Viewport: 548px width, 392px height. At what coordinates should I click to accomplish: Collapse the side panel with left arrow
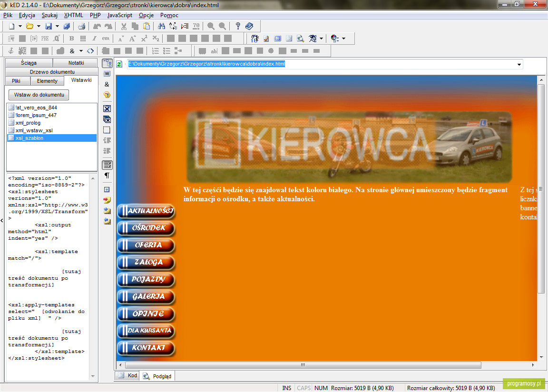pyautogui.click(x=2, y=220)
